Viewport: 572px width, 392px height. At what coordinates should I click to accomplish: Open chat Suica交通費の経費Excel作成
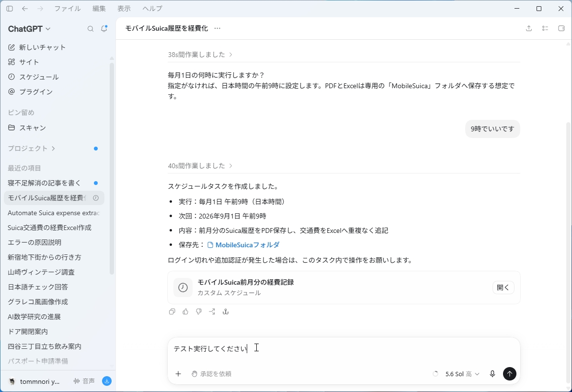pyautogui.click(x=54, y=228)
